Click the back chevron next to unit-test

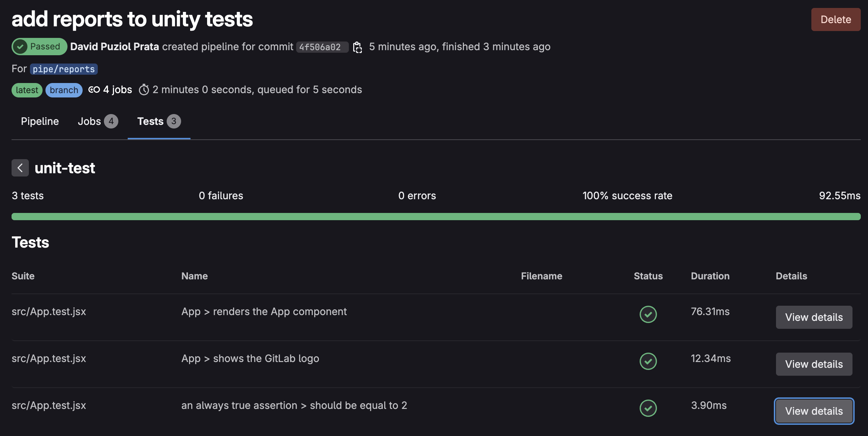point(20,168)
